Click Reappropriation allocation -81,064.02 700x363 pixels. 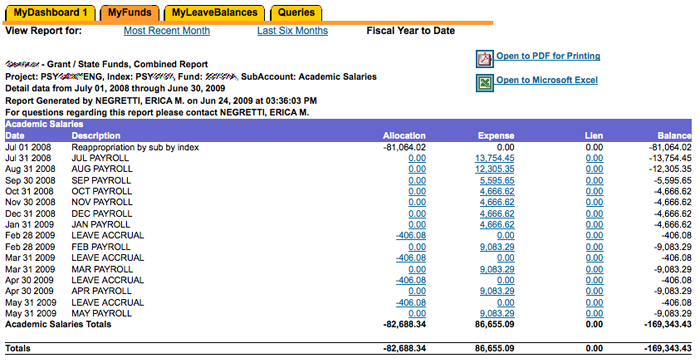pyautogui.click(x=404, y=147)
